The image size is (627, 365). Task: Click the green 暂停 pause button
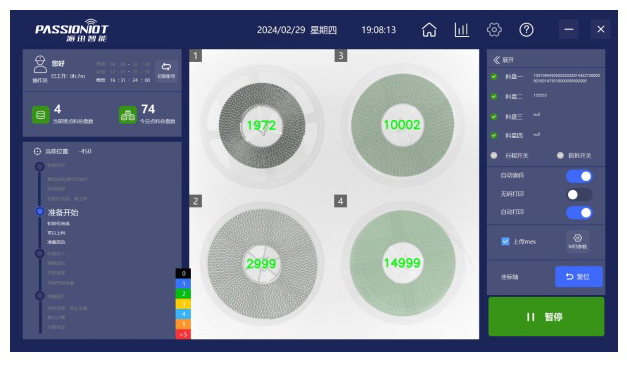point(546,317)
